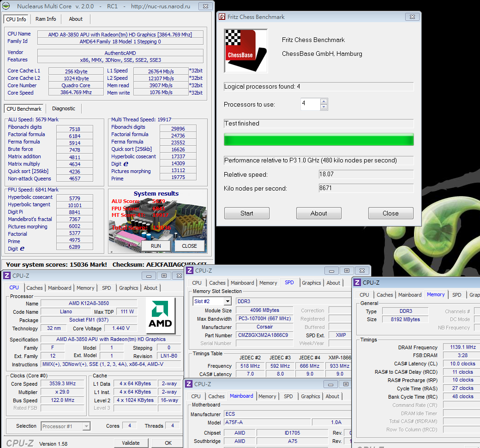Screen dimensions: 480x448
Task: Click the Mem read value 3907 Mb/s
Action: coord(161,85)
